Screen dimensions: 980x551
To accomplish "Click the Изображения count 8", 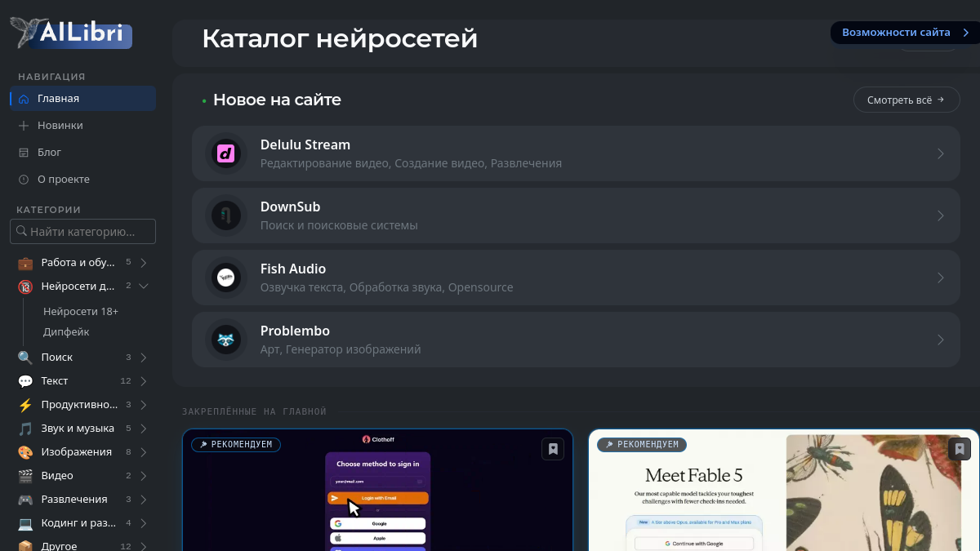I will (128, 452).
